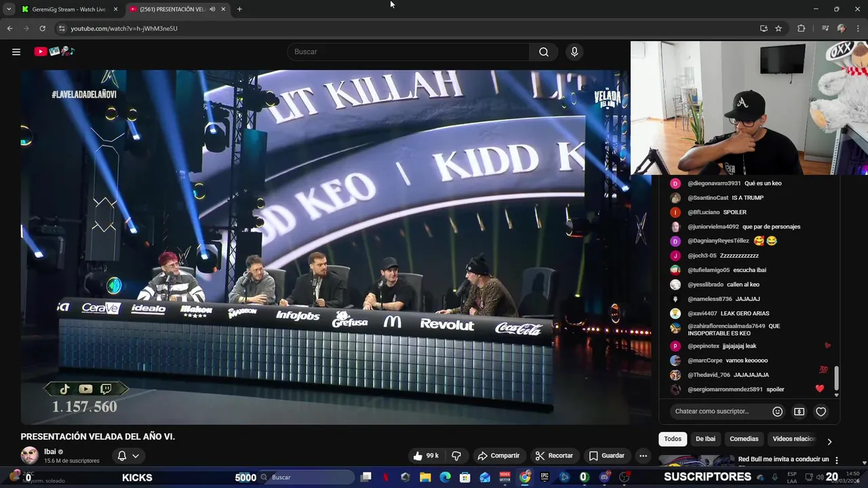Click chat username @sergiomarronmendez5891
Image resolution: width=868 pixels, height=488 pixels.
(x=725, y=390)
